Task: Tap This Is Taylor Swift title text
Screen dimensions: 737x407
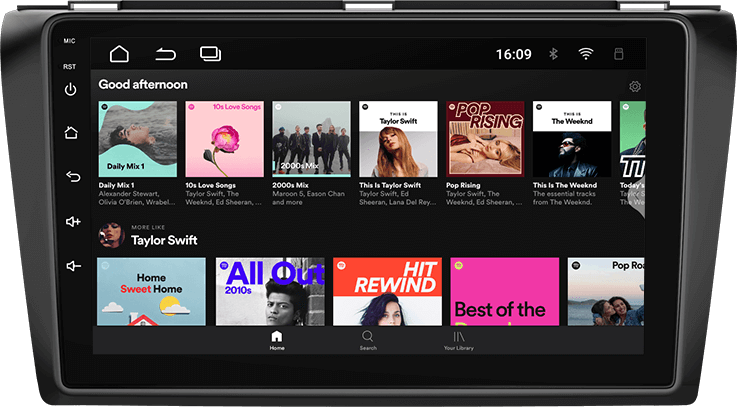Action: pos(390,185)
